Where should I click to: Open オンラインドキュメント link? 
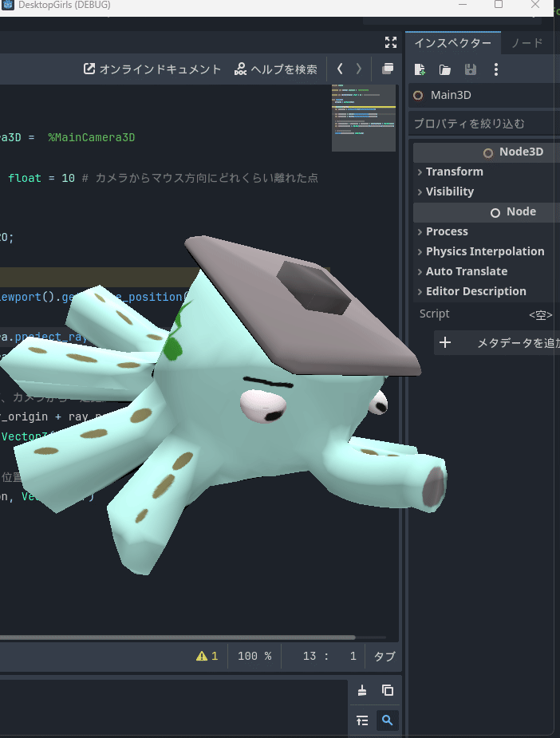(152, 69)
